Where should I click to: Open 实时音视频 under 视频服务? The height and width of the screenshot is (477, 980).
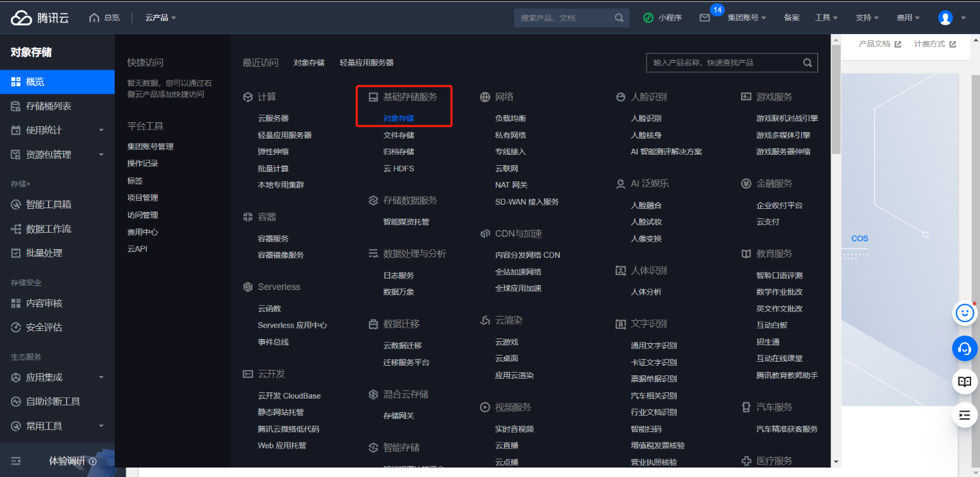(x=514, y=429)
